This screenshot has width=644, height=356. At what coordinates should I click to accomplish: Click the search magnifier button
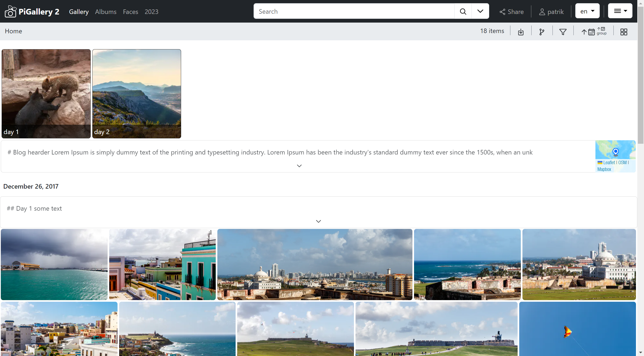point(463,11)
